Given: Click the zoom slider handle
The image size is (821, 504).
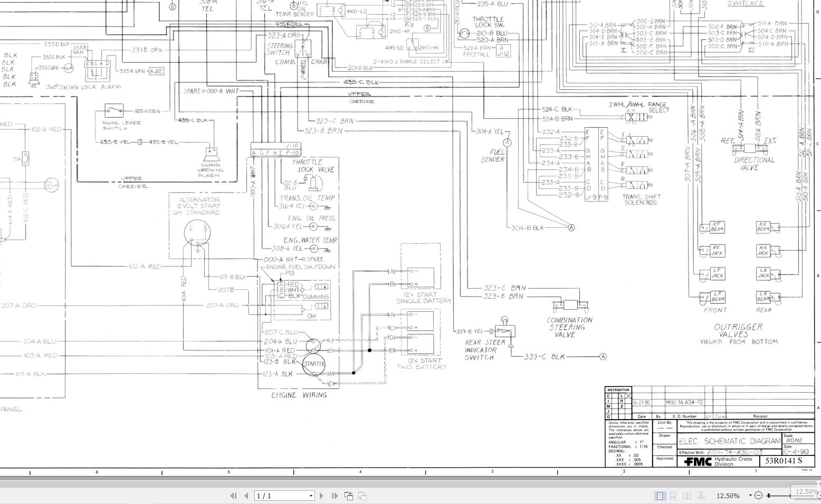Looking at the screenshot, I should (x=769, y=496).
